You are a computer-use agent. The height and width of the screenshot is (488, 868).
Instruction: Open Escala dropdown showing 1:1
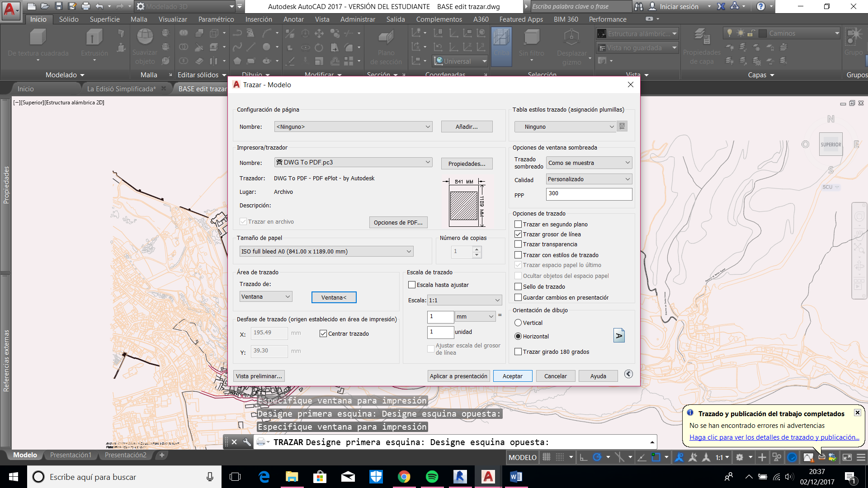(465, 300)
